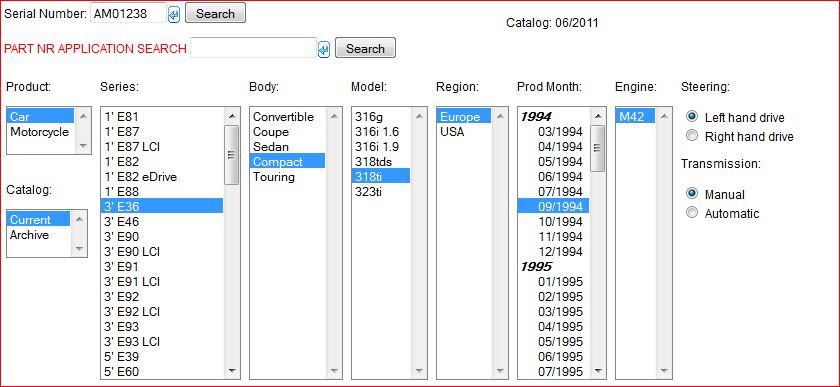Screen dimensions: 840x387
Task: Select Archive in Catalog list
Action: [x=39, y=235]
